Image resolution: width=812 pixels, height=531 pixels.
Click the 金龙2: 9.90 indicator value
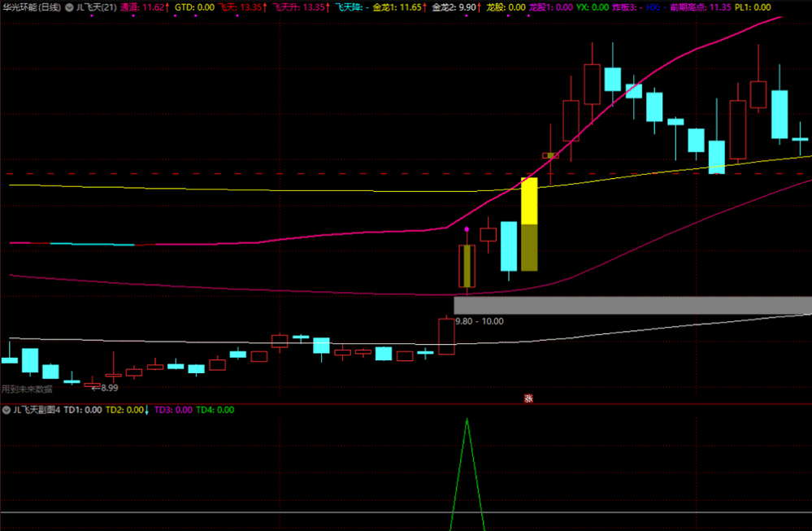pyautogui.click(x=456, y=8)
